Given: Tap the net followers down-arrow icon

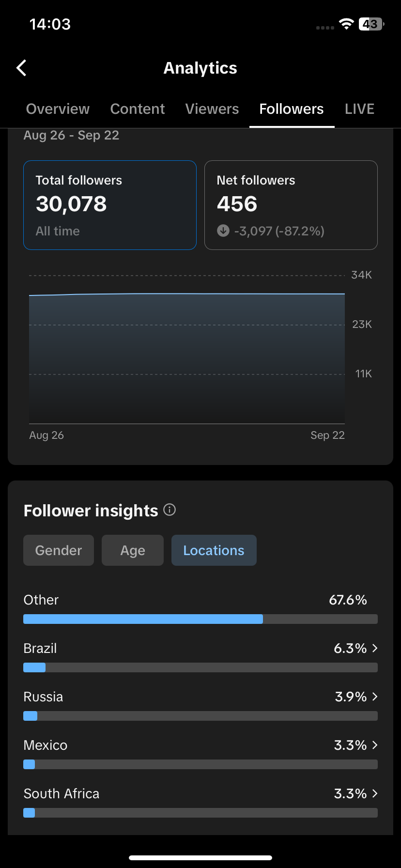Looking at the screenshot, I should (x=223, y=231).
